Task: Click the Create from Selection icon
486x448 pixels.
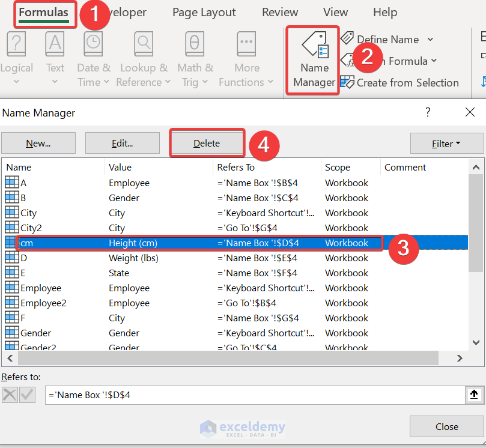Action: click(x=347, y=82)
